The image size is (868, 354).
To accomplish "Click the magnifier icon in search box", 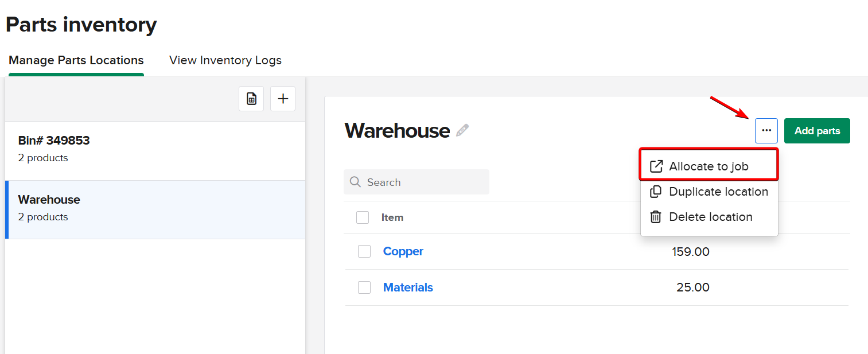I will click(x=356, y=182).
